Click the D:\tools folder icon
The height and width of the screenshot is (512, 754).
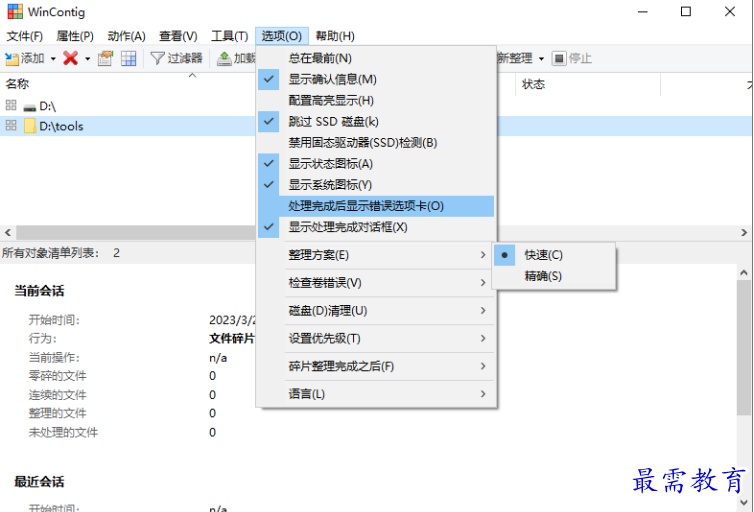30,126
